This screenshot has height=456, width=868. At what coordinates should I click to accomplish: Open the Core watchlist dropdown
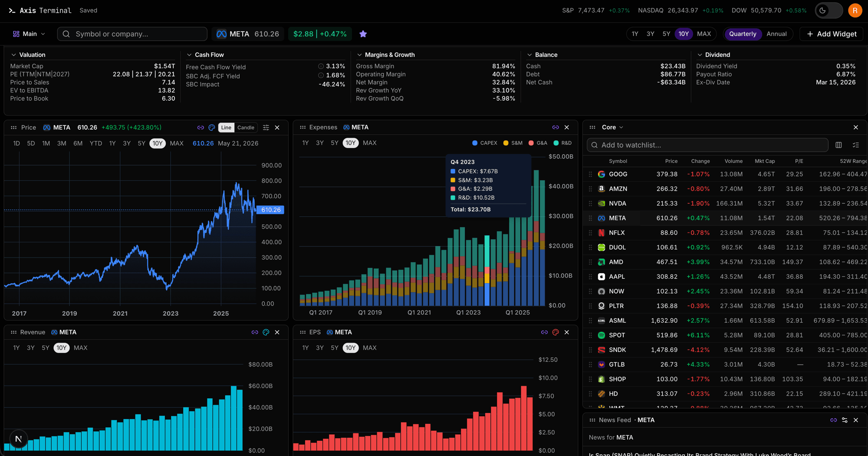point(612,127)
